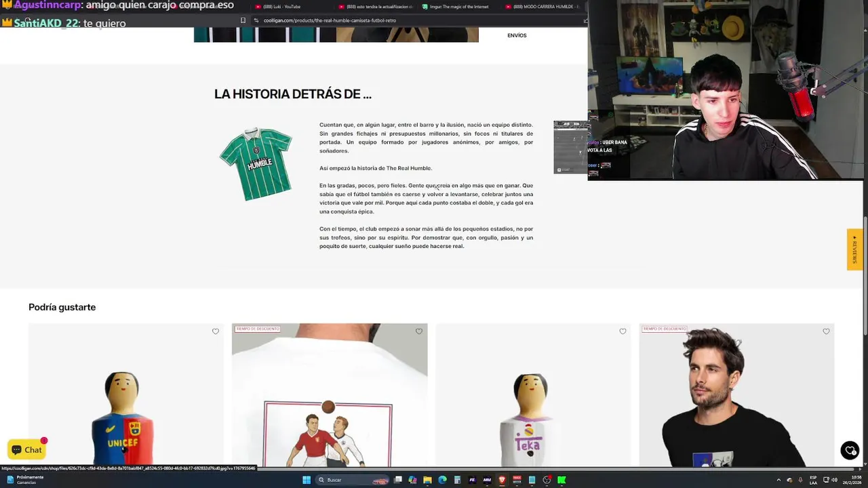
Task: Click 'TIEMPO DE DESCUENTO' badge on white t-shirt
Action: click(x=258, y=329)
